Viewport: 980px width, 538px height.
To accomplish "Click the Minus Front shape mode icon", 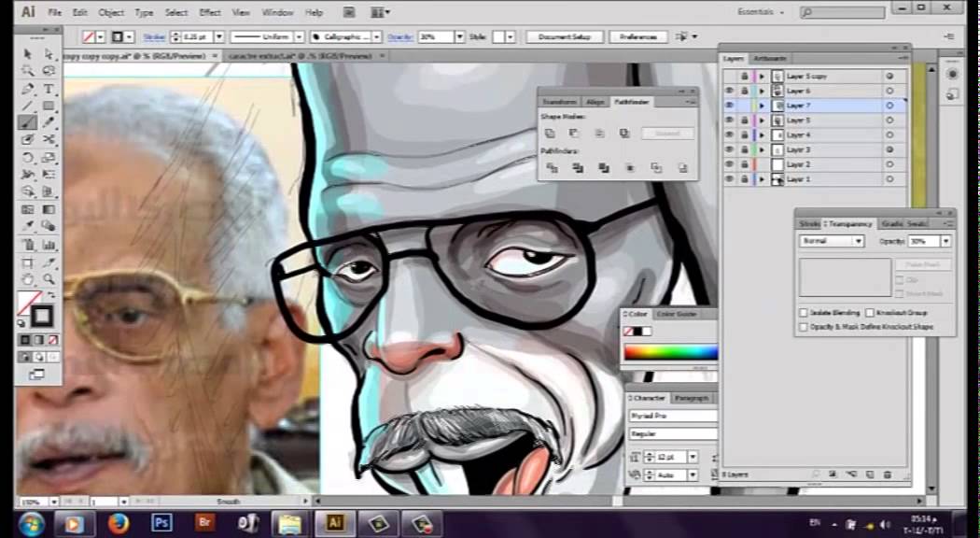I will [573, 132].
